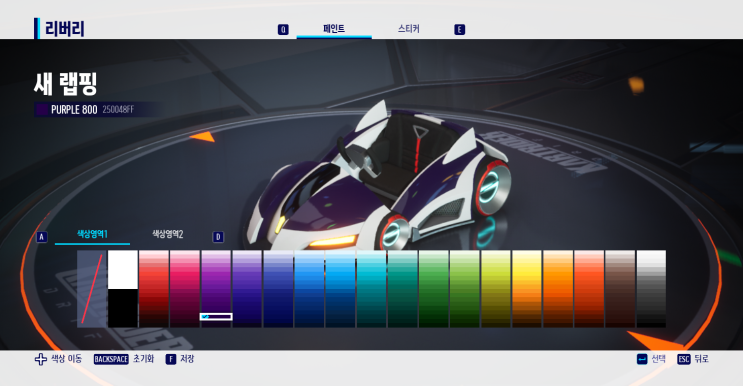743x386 pixels.
Task: Click the 새 랩핑 title
Action: [x=65, y=84]
